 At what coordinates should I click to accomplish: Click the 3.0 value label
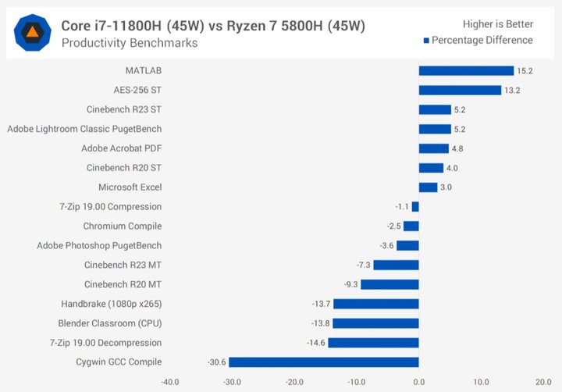click(446, 187)
